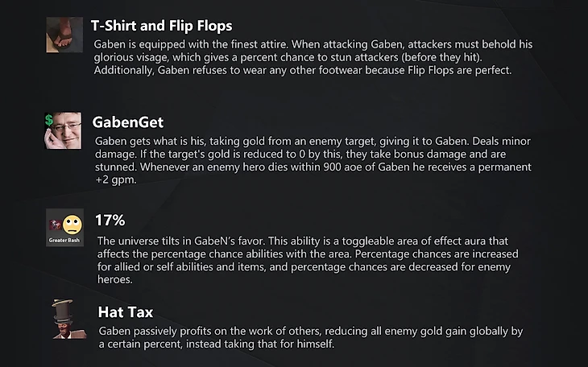The height and width of the screenshot is (367, 588).
Task: Click the tall top hat on Hat Tax icon
Action: 63,311
